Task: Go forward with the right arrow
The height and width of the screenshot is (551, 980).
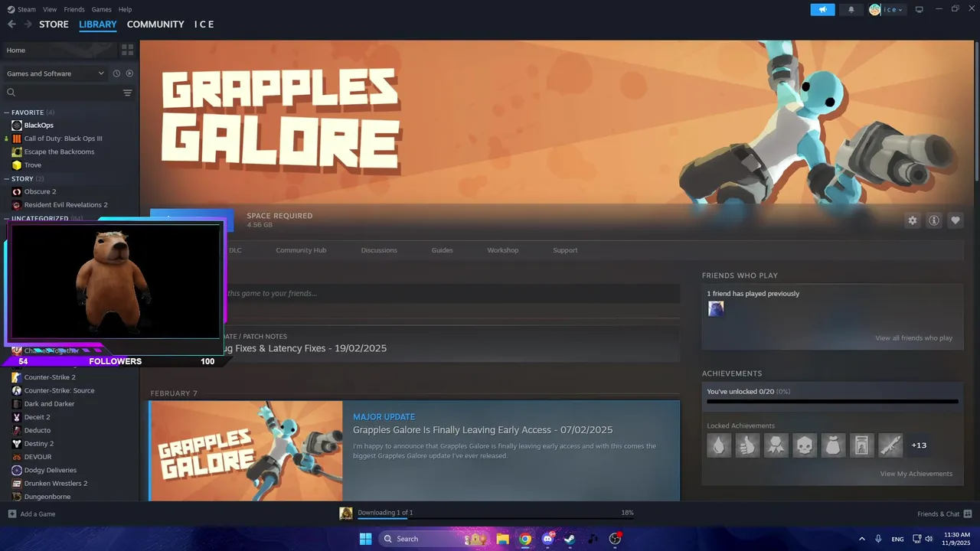Action: click(28, 24)
